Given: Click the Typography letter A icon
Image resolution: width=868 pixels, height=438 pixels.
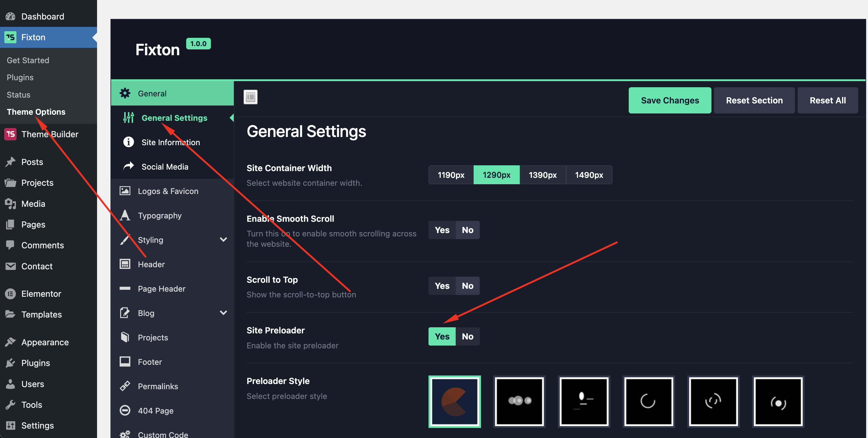Looking at the screenshot, I should [125, 215].
